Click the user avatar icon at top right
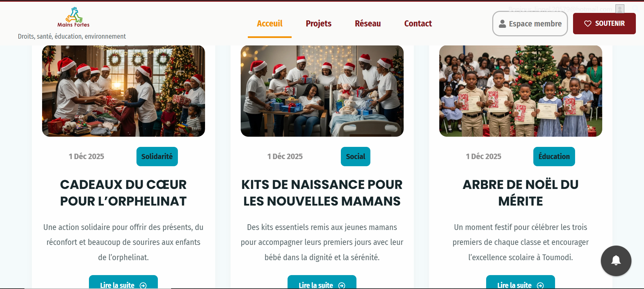Viewport: 644px width, 289px height. (x=620, y=9)
